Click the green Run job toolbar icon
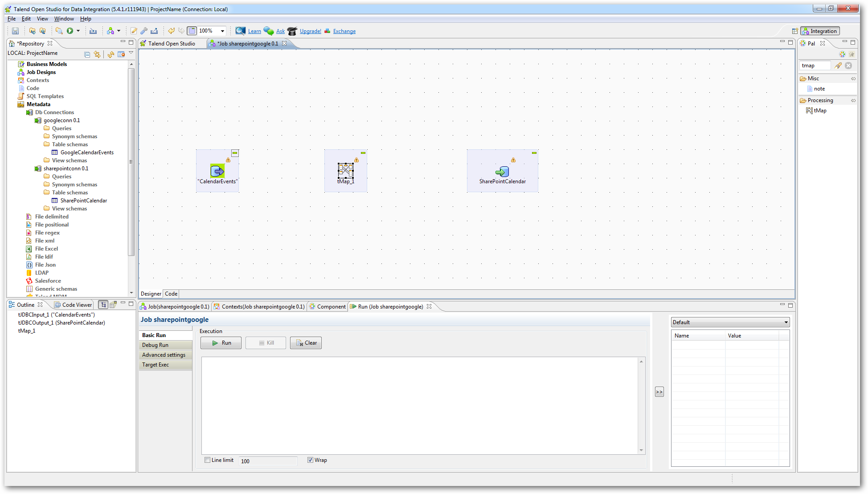 point(70,31)
